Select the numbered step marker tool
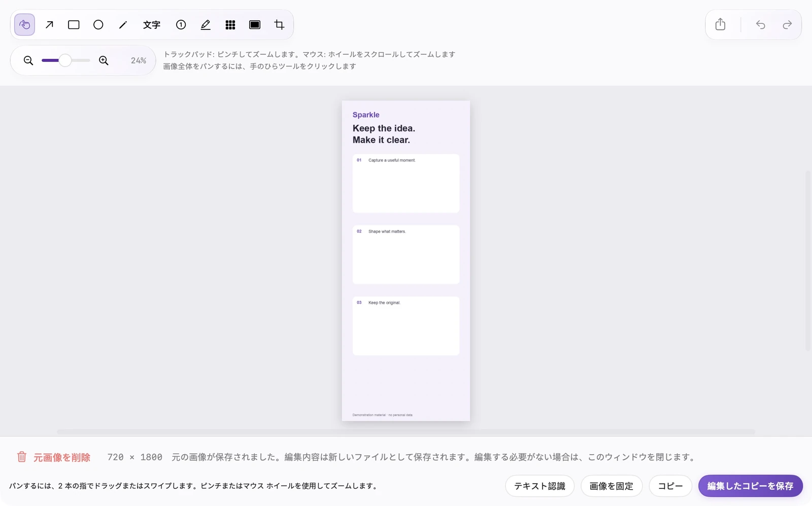 pos(181,25)
